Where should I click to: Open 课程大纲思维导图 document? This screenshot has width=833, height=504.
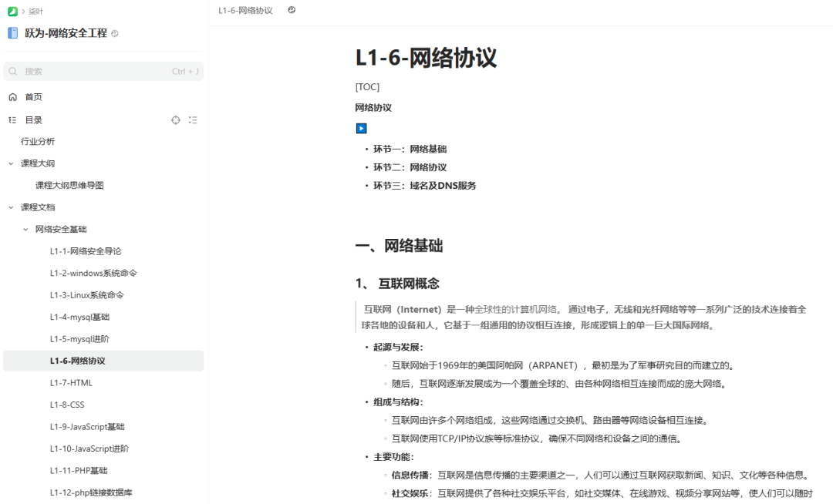[69, 185]
